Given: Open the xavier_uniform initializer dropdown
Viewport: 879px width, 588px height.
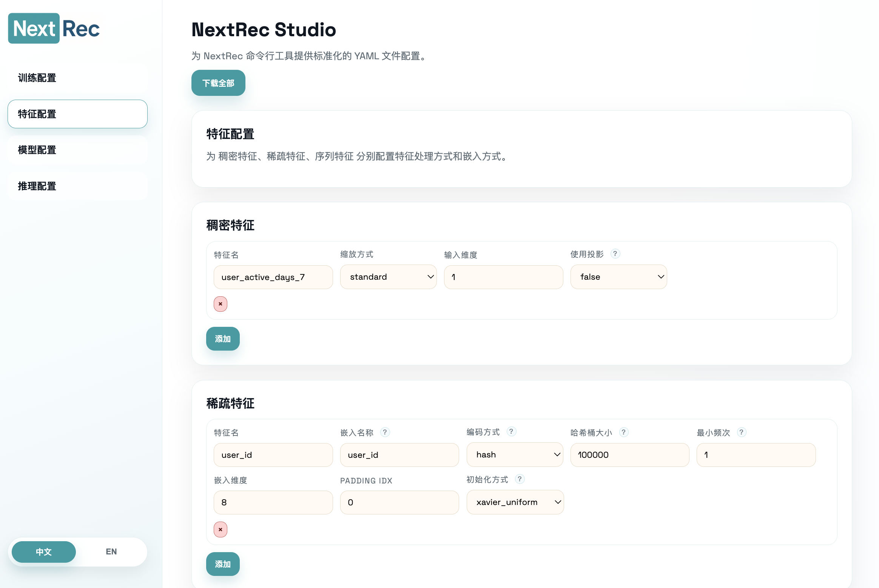Looking at the screenshot, I should tap(515, 502).
